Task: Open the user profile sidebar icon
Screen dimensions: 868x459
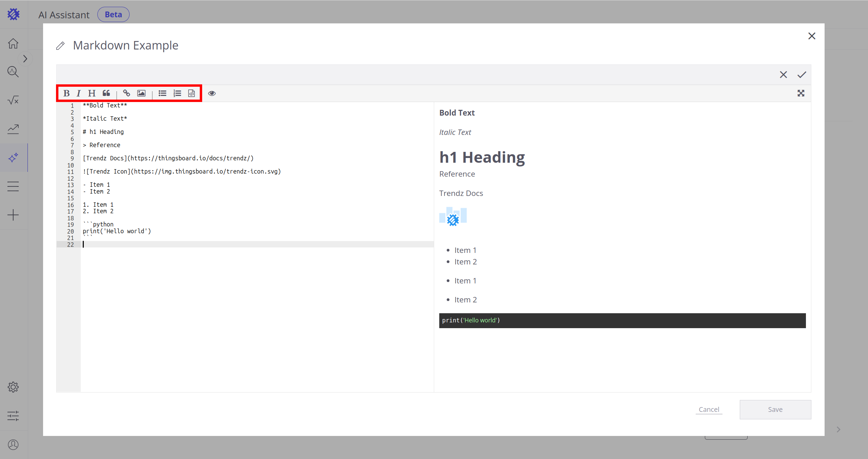Action: coord(13,444)
